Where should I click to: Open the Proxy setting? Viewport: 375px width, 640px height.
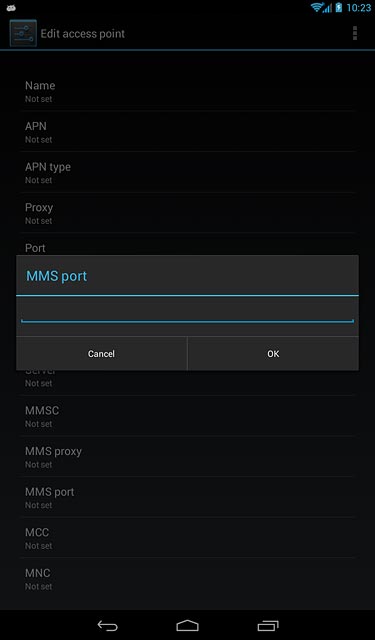(187, 213)
